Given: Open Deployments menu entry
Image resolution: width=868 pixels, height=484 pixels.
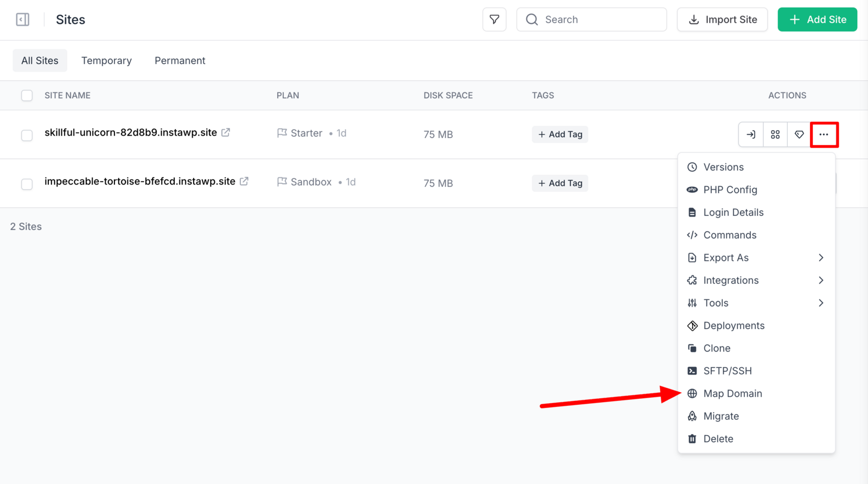Looking at the screenshot, I should click(x=756, y=326).
